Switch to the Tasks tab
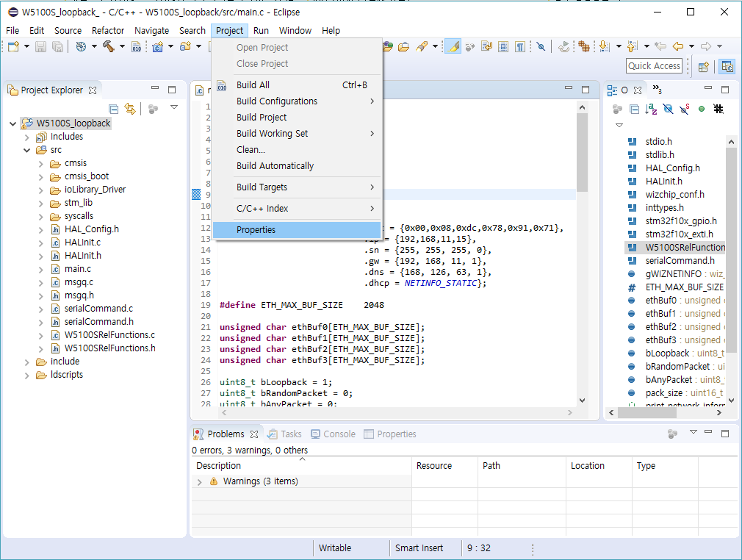742x560 pixels. [x=284, y=434]
